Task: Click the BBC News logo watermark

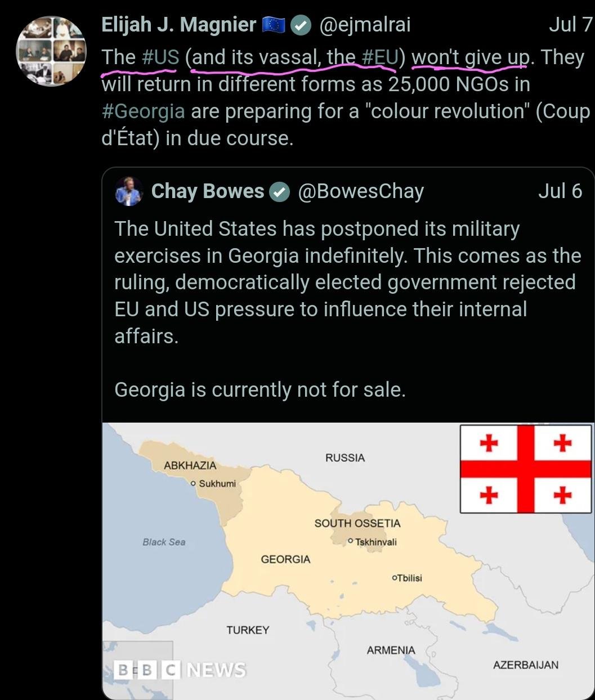Action: (x=180, y=670)
